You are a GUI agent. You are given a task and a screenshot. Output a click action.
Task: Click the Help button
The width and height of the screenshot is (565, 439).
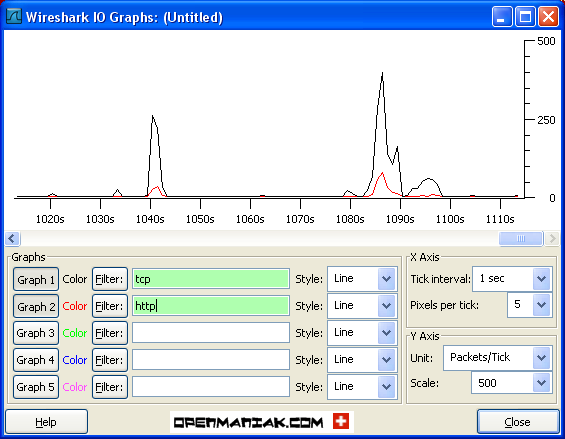[46, 422]
